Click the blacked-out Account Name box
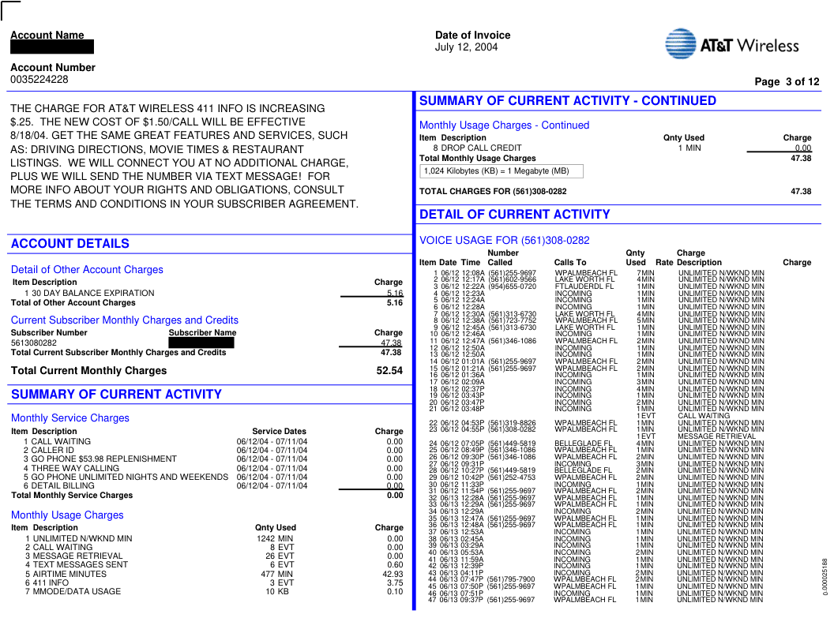The height and width of the screenshot is (644, 834). click(52, 47)
